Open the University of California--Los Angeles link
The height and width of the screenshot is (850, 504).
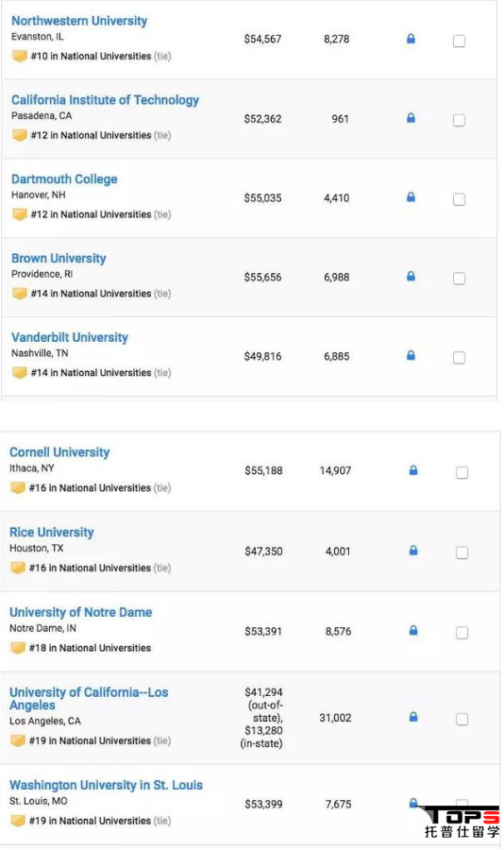click(x=89, y=698)
